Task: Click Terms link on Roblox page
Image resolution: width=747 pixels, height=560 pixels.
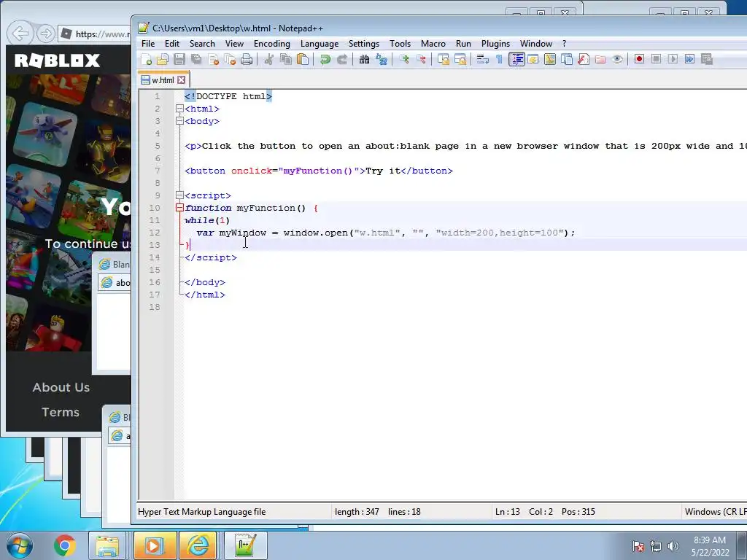Action: [x=61, y=412]
